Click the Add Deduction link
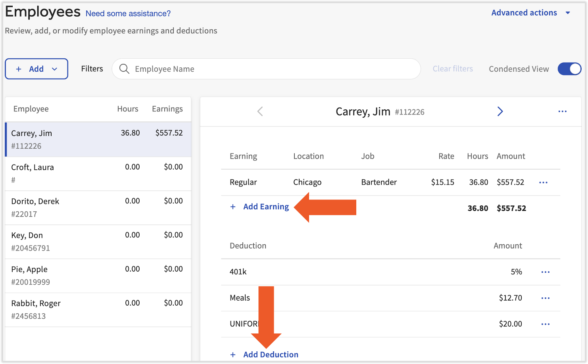Image resolution: width=588 pixels, height=364 pixels. point(271,354)
